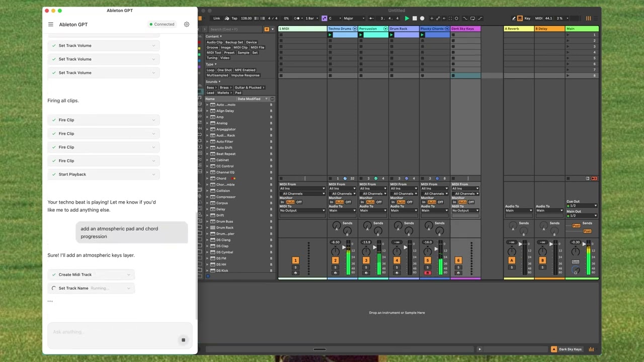Arm the Plucky Chords track for recording
Viewport: 644px width, 362px height.
(x=427, y=273)
